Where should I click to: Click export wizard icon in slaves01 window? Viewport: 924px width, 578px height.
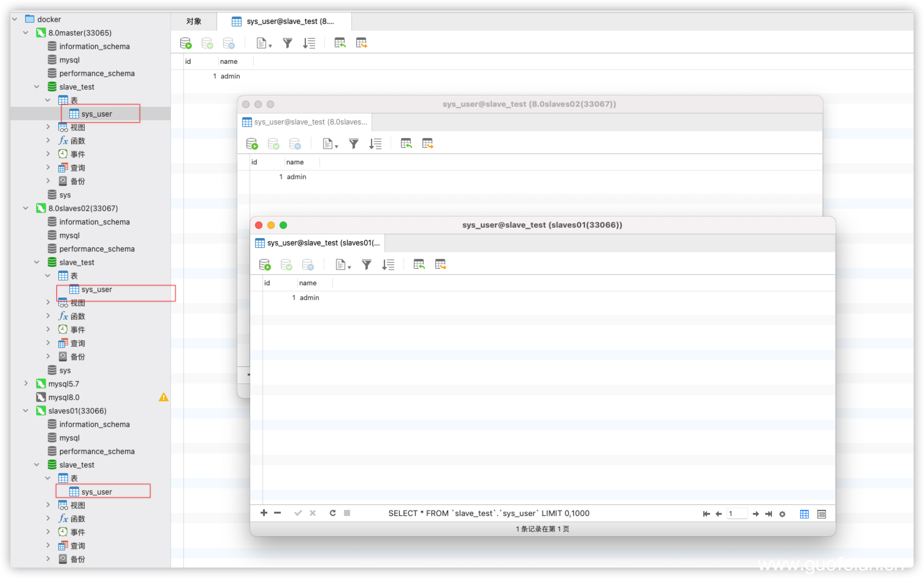[x=440, y=264]
